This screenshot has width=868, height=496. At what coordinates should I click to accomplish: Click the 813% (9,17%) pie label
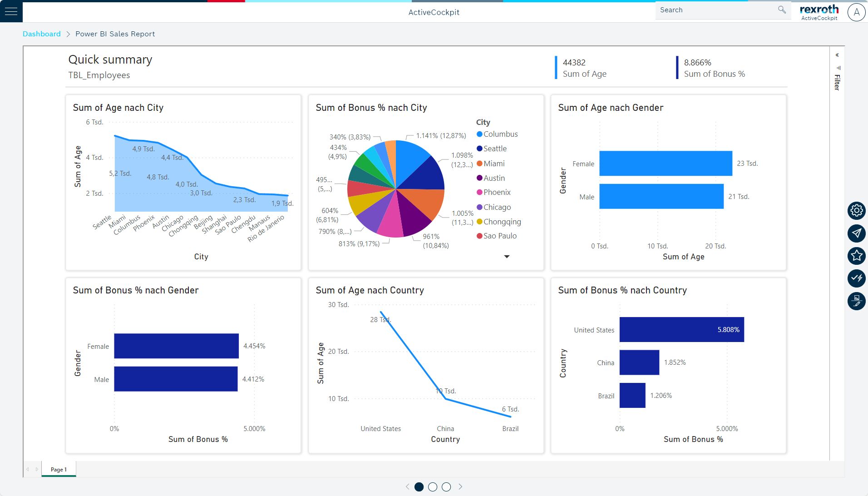point(359,243)
